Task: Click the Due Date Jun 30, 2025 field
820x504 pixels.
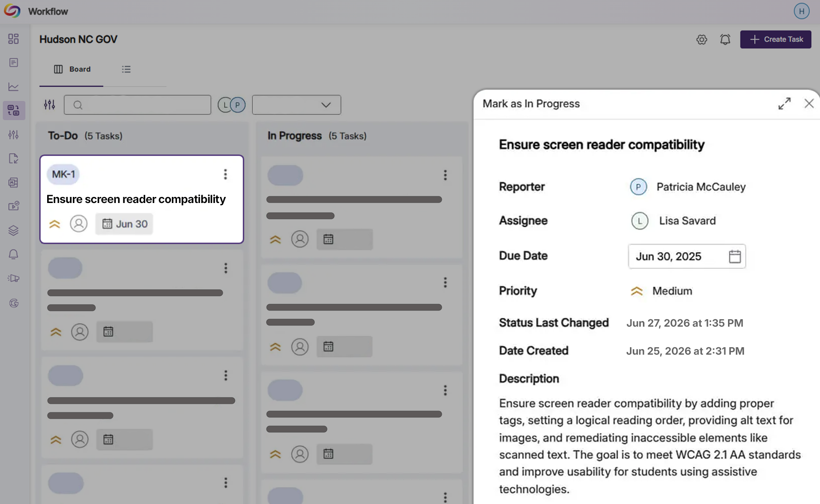Action: [x=687, y=256]
